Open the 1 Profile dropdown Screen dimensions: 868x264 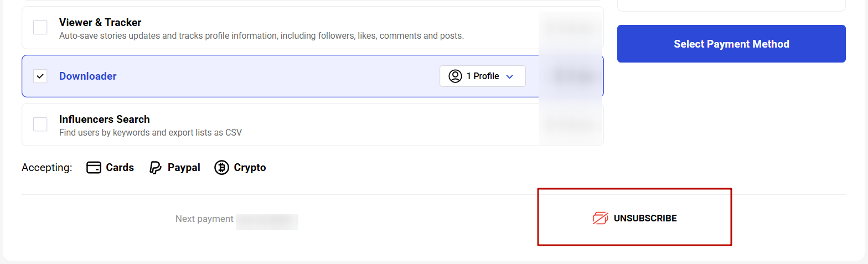coord(482,76)
